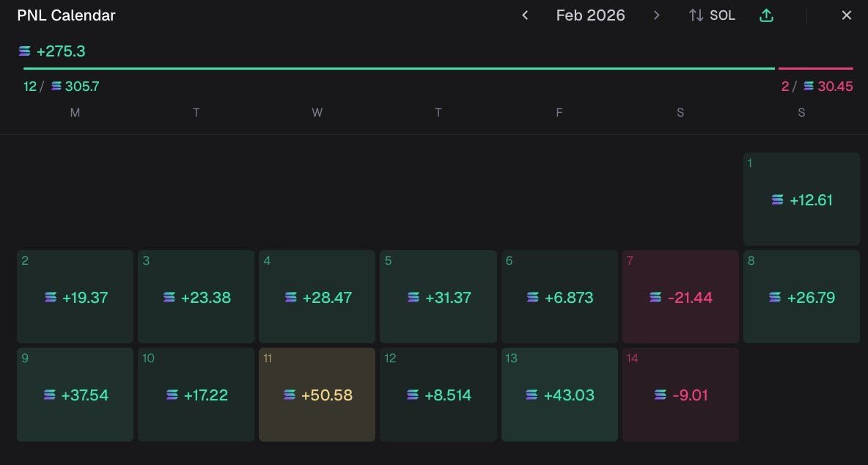
Task: Select the Feb 13 cell showing +43.03
Action: [x=559, y=394]
